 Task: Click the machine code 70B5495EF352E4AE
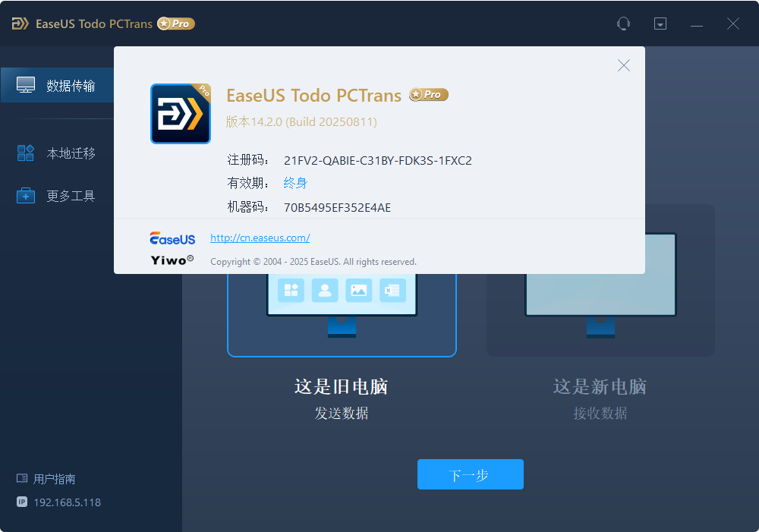click(338, 208)
